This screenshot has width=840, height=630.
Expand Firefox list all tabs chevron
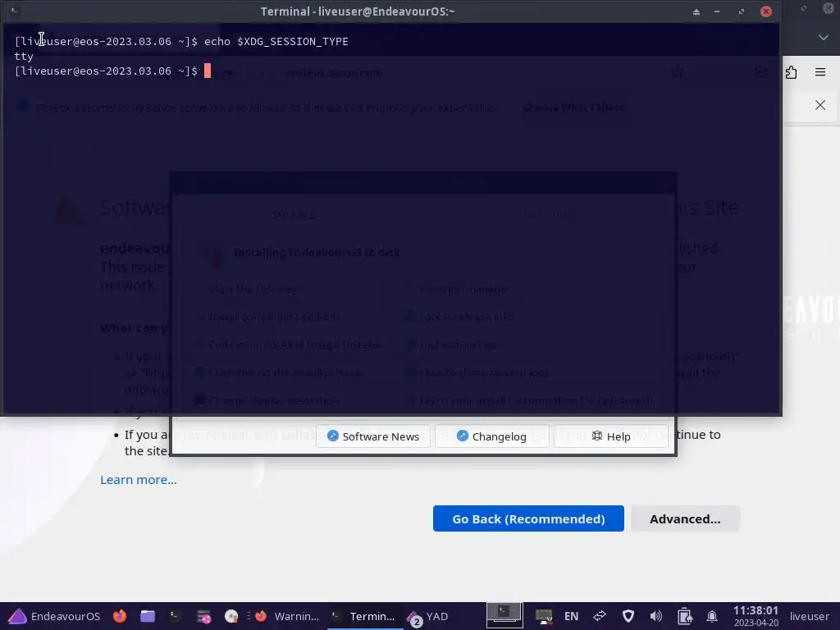[824, 38]
